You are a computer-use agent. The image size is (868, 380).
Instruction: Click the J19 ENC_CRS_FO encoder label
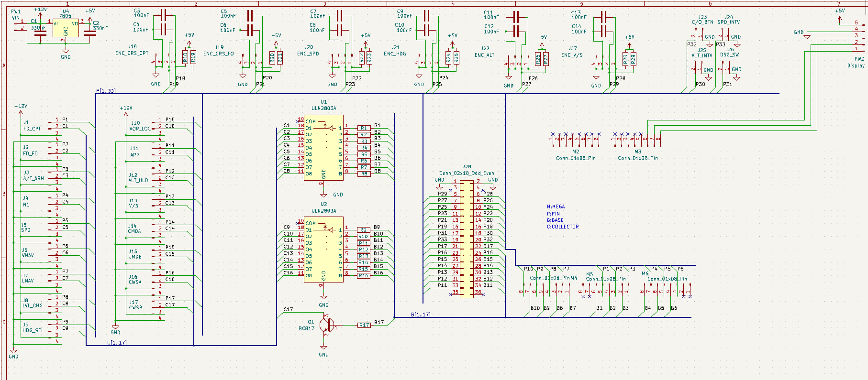pyautogui.click(x=219, y=51)
